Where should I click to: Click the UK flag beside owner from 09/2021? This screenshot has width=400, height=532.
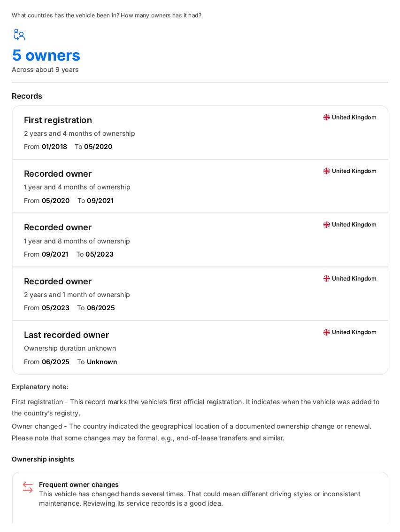pos(326,225)
